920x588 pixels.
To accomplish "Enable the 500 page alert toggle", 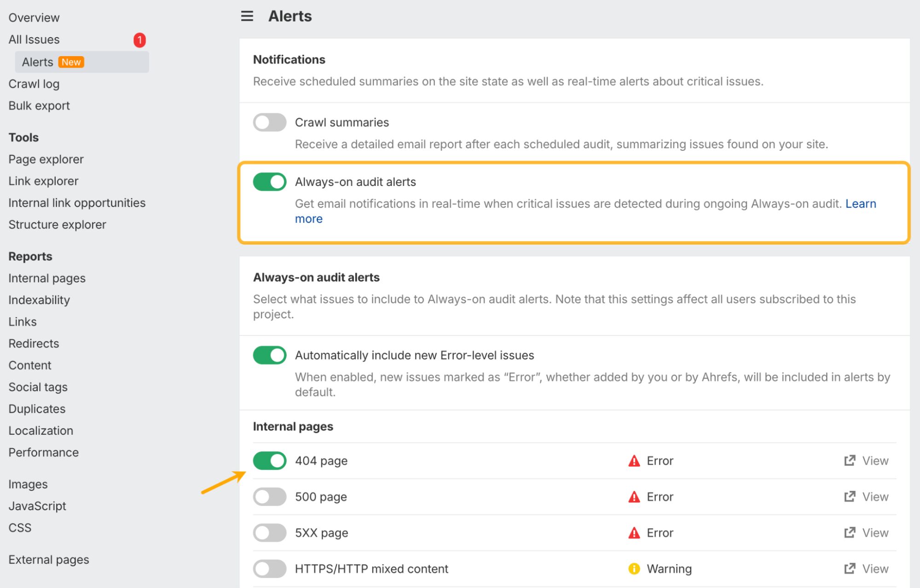I will pos(270,497).
